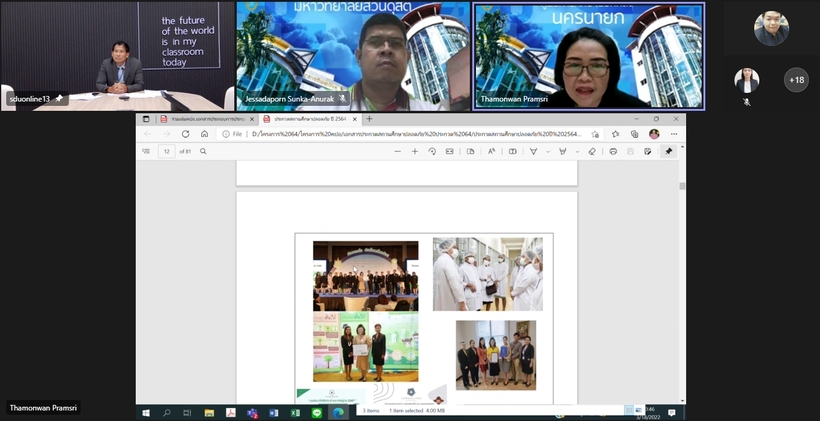Open Task View on taskbar

coord(187,413)
